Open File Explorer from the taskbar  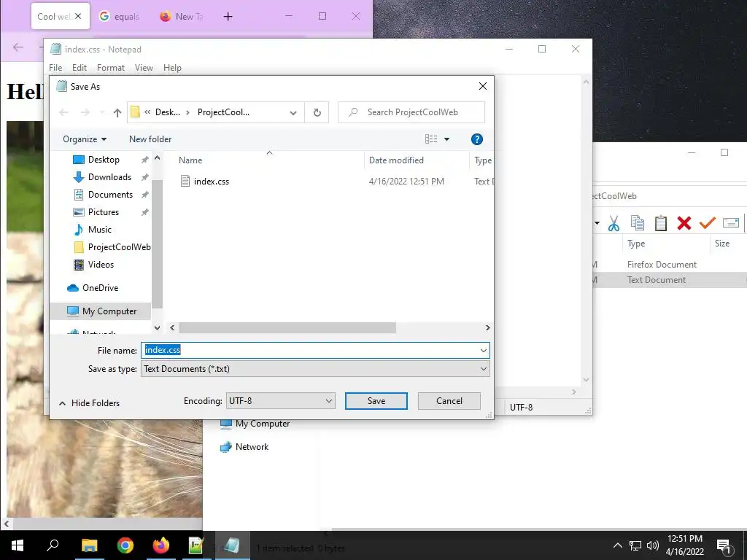tap(89, 545)
